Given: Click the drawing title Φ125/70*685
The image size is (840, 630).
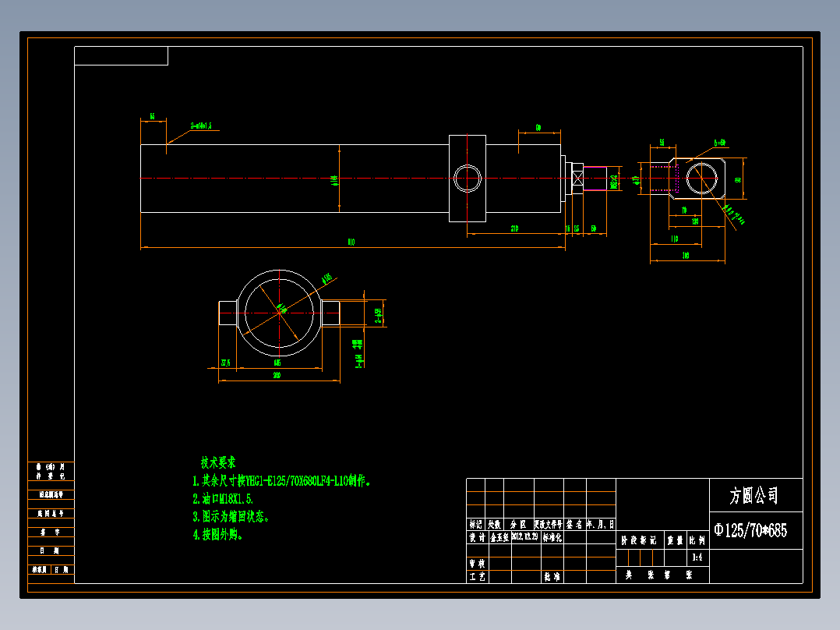Looking at the screenshot, I should [750, 531].
